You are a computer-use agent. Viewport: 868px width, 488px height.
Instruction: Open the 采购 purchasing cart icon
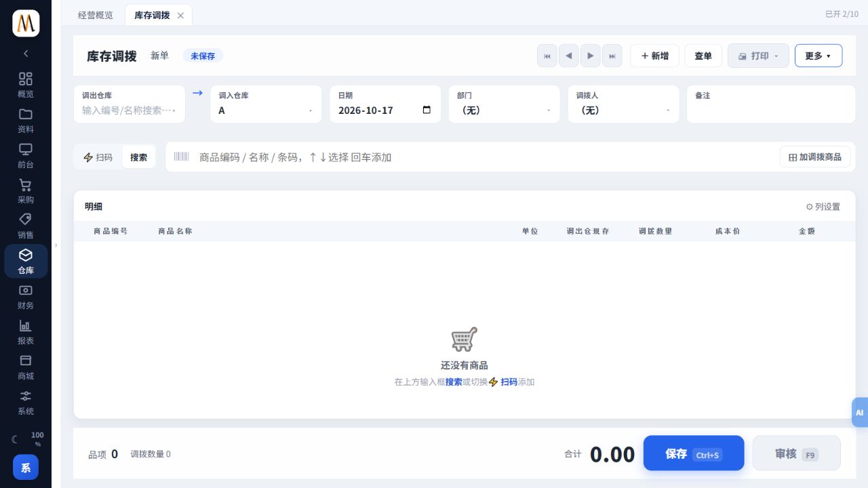[x=26, y=190]
